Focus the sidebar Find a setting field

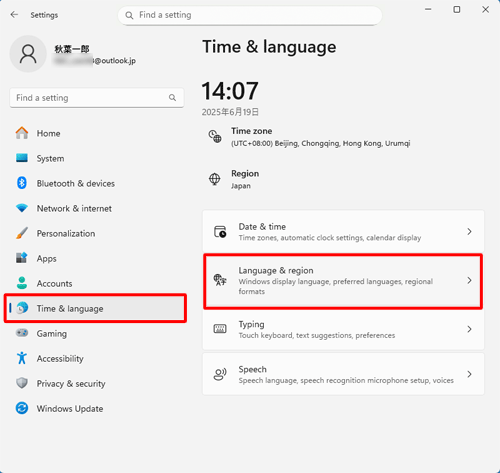tap(97, 98)
